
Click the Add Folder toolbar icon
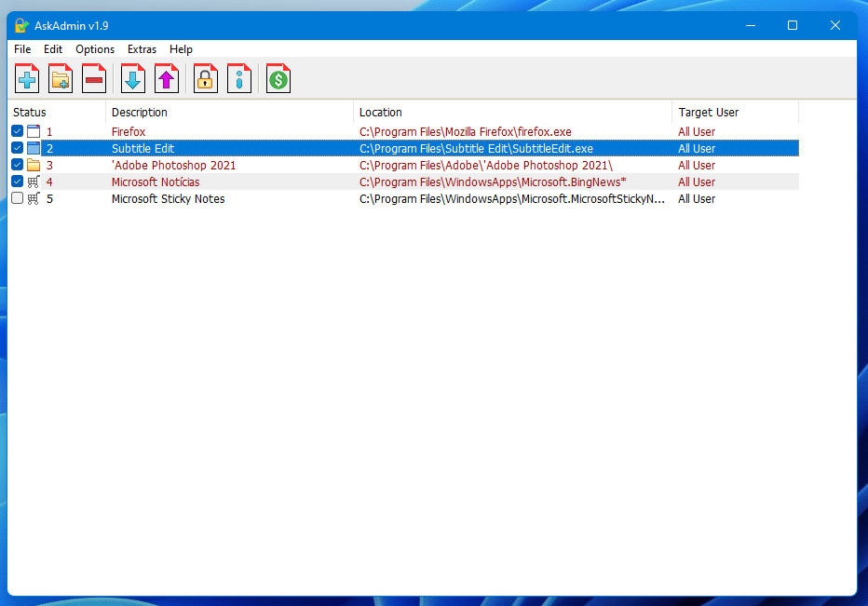[61, 78]
